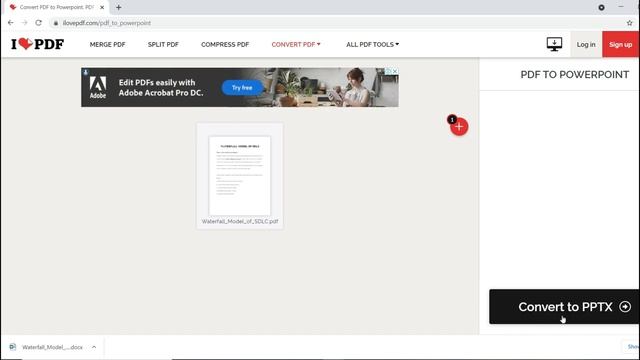The width and height of the screenshot is (640, 360).
Task: Click the Waterfall_Model_of_SDLC.pdf file name
Action: tap(240, 221)
